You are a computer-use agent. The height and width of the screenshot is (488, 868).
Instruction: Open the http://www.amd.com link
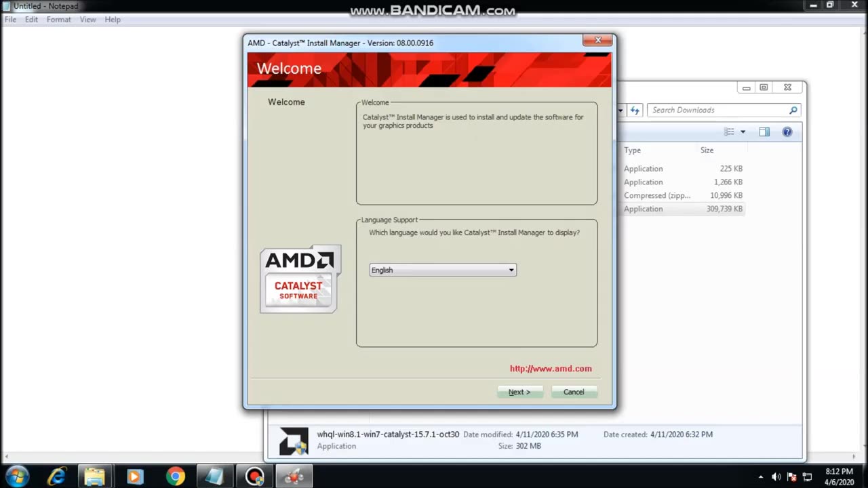[x=551, y=369]
